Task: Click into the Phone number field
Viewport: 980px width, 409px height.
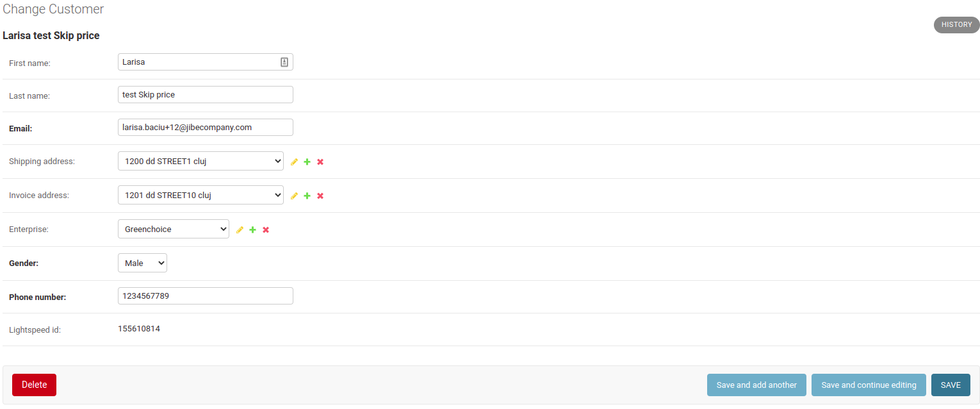Action: pyautogui.click(x=206, y=296)
